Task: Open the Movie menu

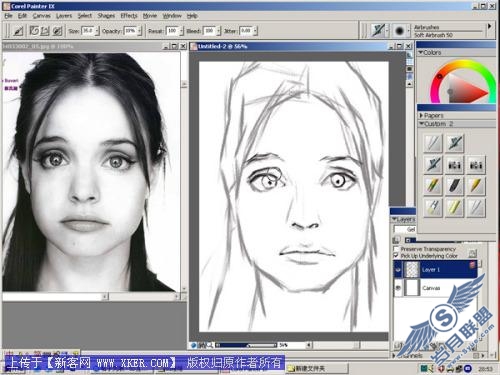Action: 150,16
